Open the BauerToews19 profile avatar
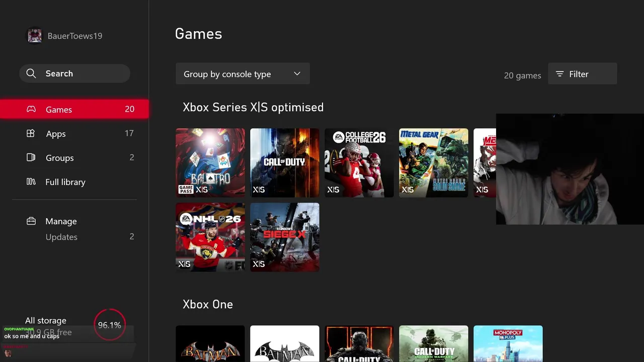This screenshot has width=644, height=362. click(35, 36)
